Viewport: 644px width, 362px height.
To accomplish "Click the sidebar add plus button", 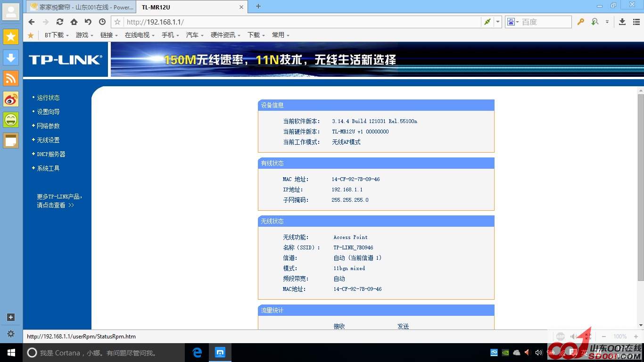I will click(11, 317).
